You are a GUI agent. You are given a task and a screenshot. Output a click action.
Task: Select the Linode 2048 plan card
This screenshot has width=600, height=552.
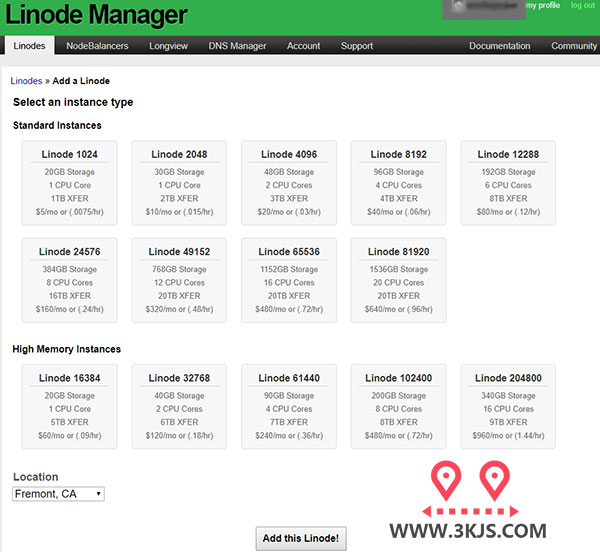(x=179, y=183)
